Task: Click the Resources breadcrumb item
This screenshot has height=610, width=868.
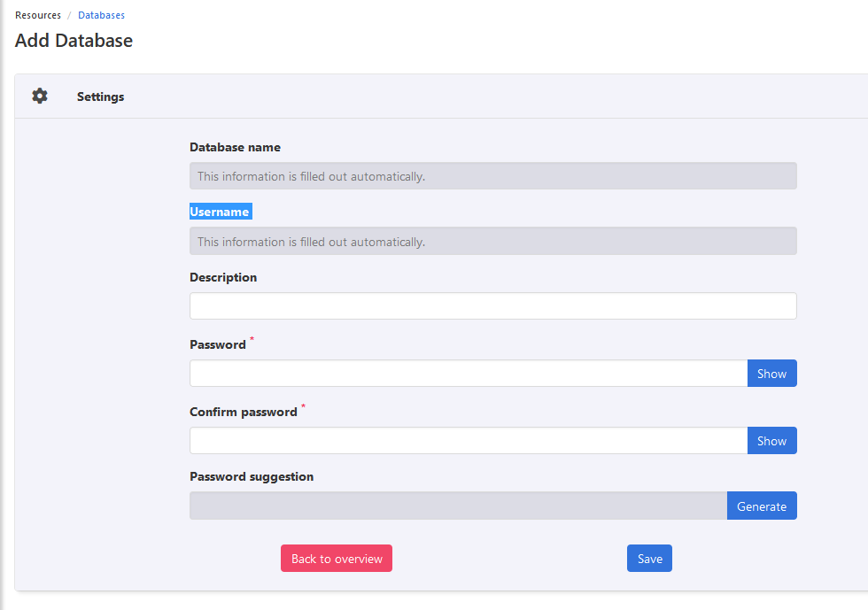Action: 38,15
